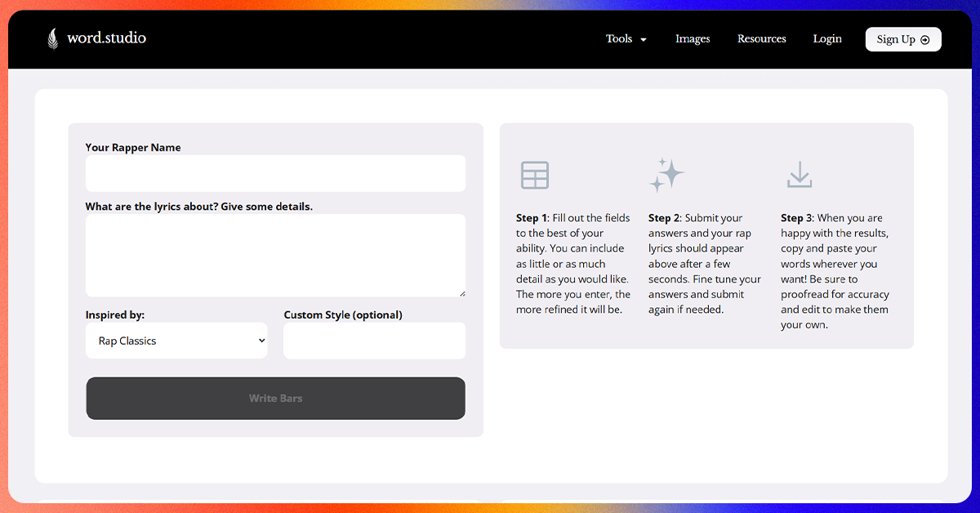
Task: Click the Step 3 instructions text
Action: pyautogui.click(x=835, y=271)
